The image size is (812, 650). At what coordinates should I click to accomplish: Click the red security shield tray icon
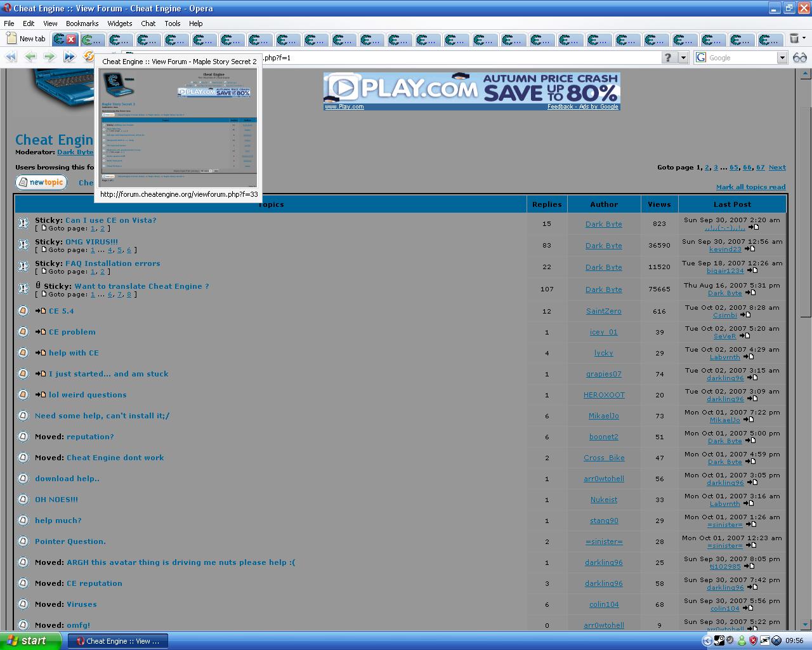coord(753,640)
